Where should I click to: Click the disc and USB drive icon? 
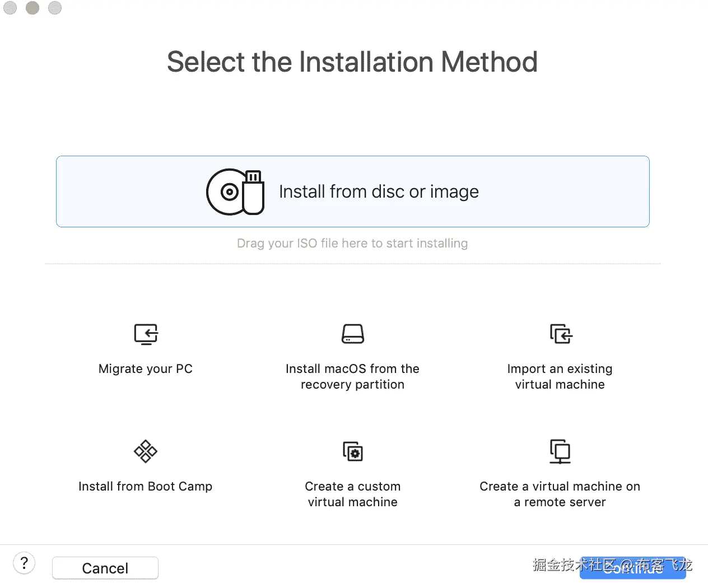(235, 192)
